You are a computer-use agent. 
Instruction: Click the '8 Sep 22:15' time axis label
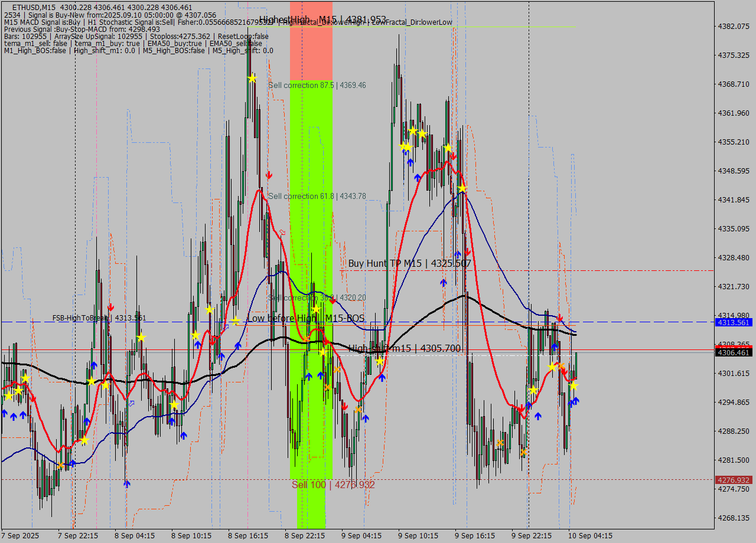306,535
